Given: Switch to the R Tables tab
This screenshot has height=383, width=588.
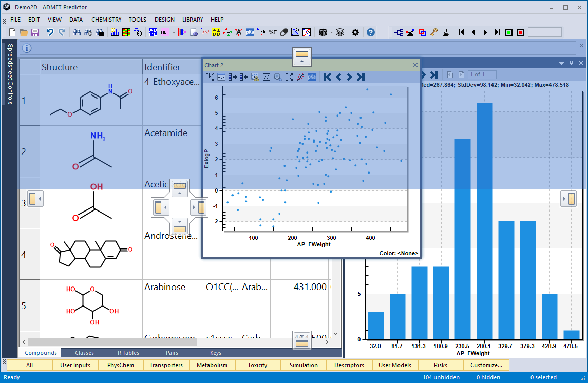Looking at the screenshot, I should click(x=128, y=353).
